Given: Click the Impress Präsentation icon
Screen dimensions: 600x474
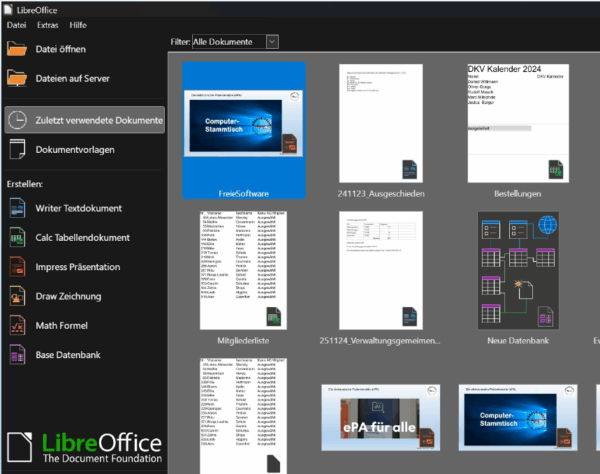Looking at the screenshot, I should point(18,267).
